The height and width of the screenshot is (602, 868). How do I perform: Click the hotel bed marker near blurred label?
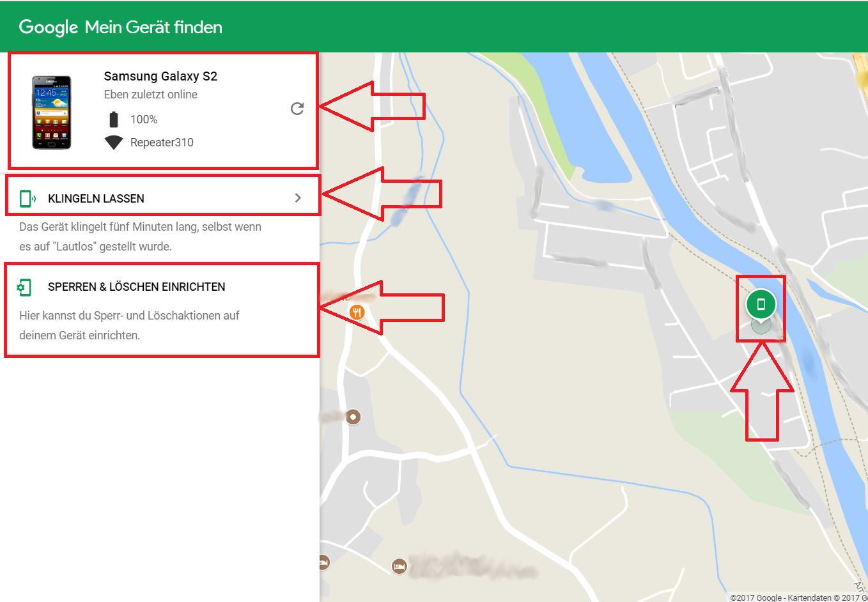click(399, 566)
